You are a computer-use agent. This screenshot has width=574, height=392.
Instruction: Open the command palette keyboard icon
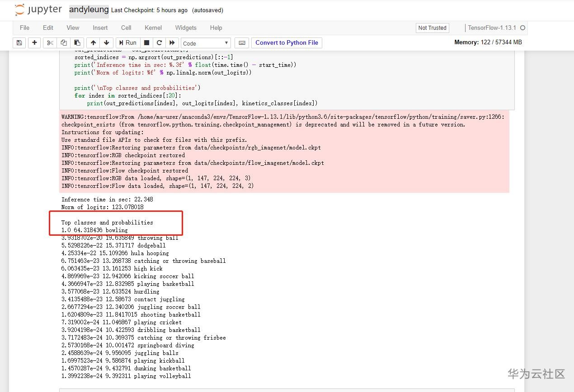(242, 43)
